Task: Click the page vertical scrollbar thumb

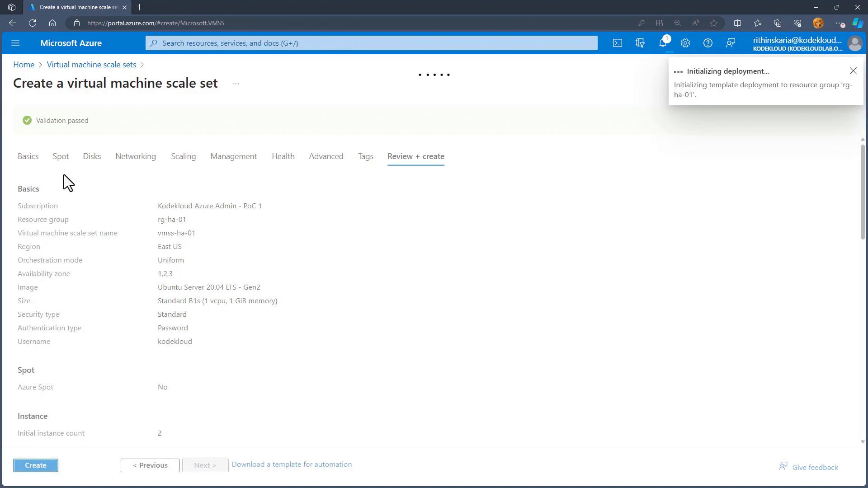Action: [x=863, y=192]
